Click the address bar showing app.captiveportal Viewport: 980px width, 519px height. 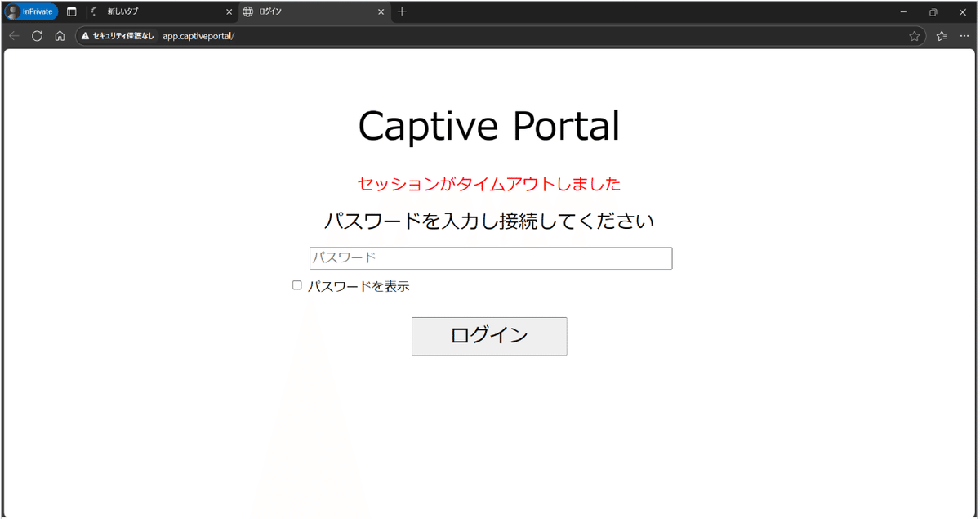pos(198,36)
